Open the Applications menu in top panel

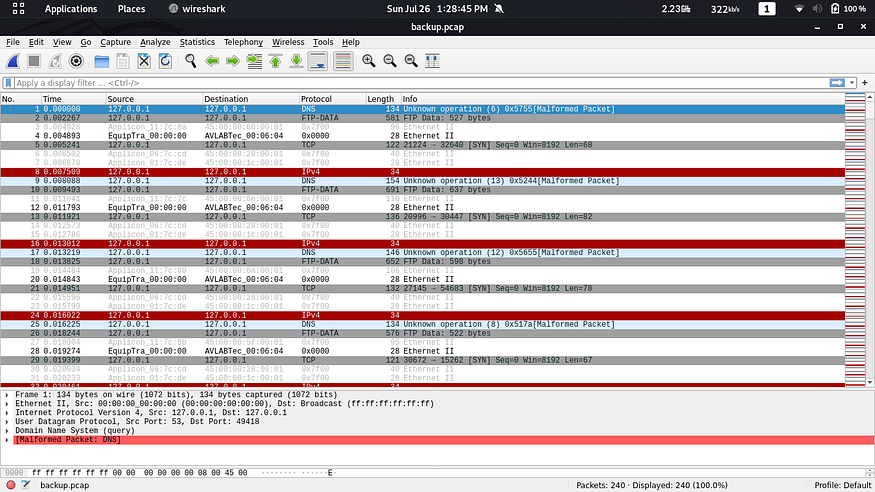71,9
